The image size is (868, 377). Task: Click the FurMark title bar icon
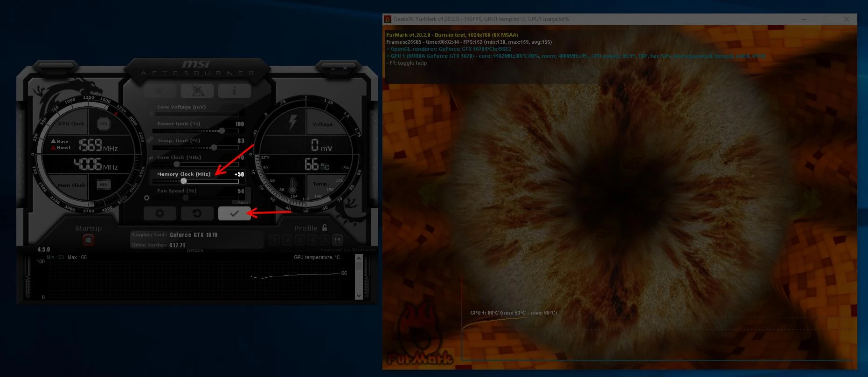click(x=387, y=19)
